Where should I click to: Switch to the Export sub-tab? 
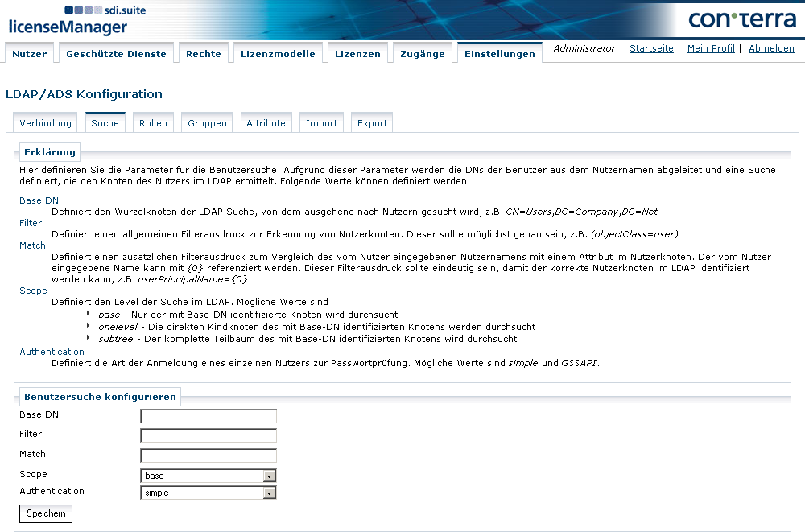click(x=371, y=122)
